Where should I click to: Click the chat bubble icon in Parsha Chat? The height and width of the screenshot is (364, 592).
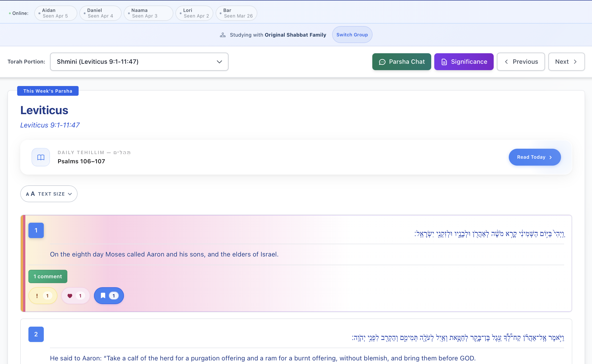382,62
